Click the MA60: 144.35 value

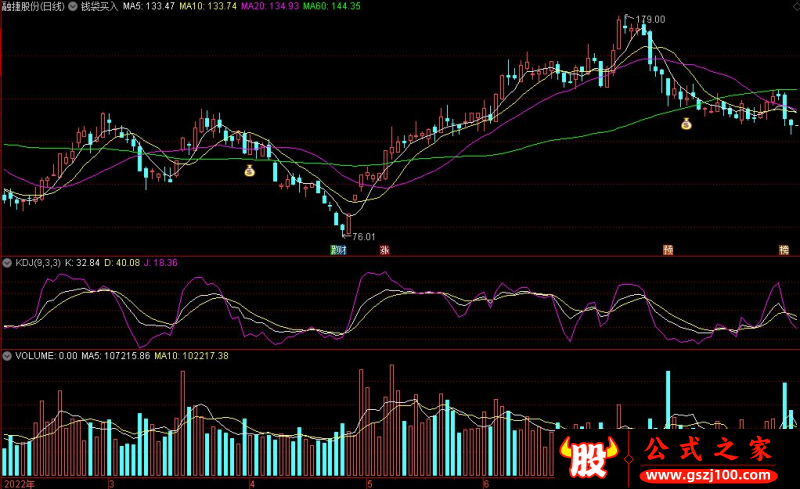pyautogui.click(x=332, y=7)
